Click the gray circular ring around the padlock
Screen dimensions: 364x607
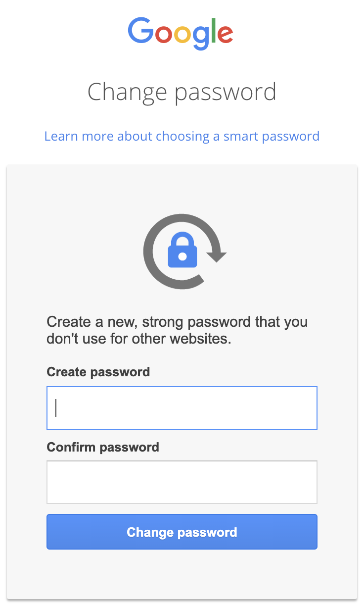click(148, 253)
